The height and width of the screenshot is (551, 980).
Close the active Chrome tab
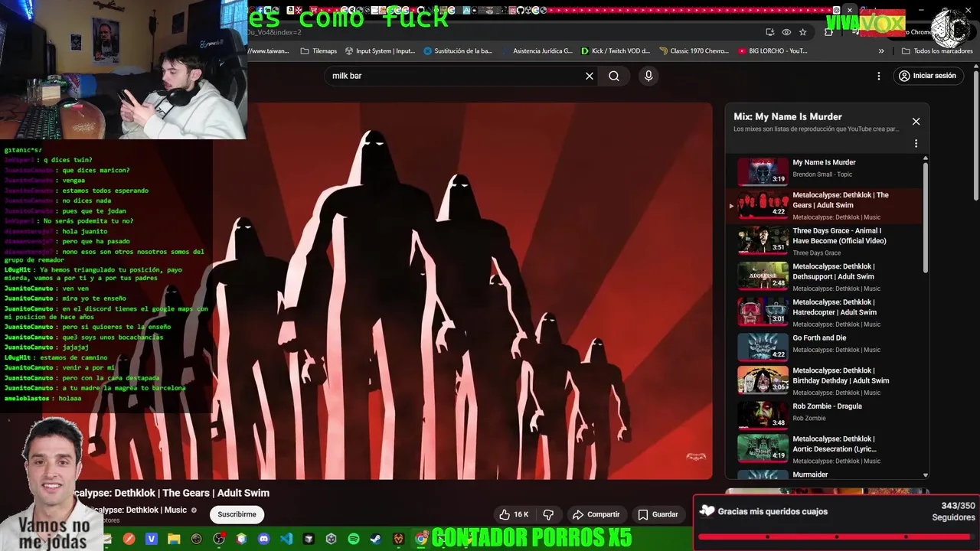tap(849, 10)
